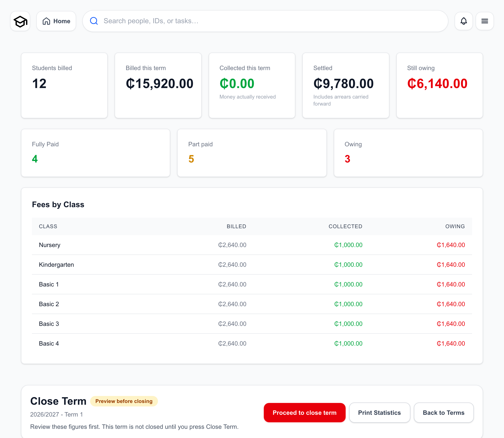This screenshot has height=438, width=504.
Task: Click the ₵0.00 collected this term value
Action: tap(237, 84)
